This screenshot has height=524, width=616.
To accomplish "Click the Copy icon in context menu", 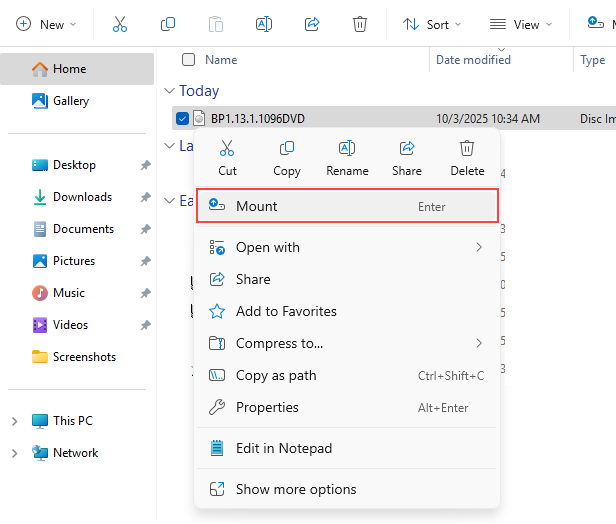I will [287, 149].
